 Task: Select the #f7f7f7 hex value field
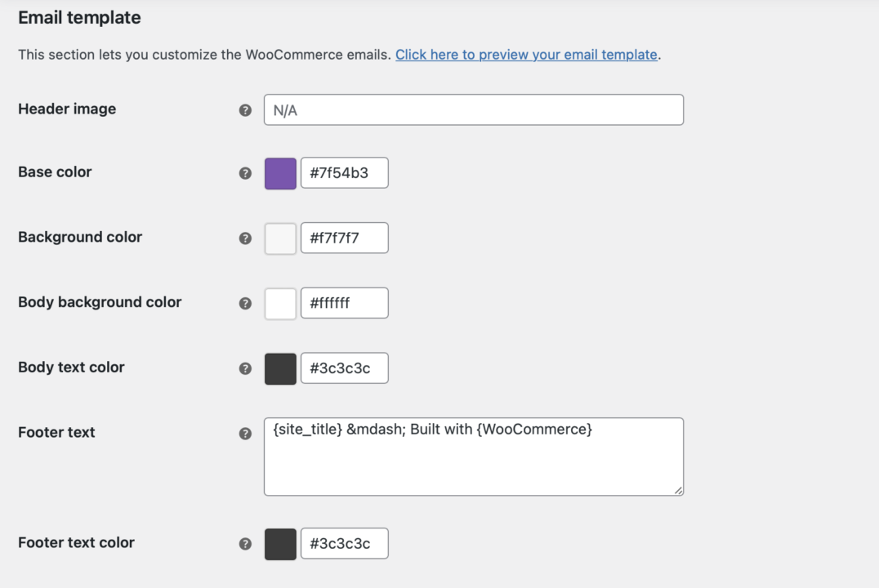coord(344,238)
